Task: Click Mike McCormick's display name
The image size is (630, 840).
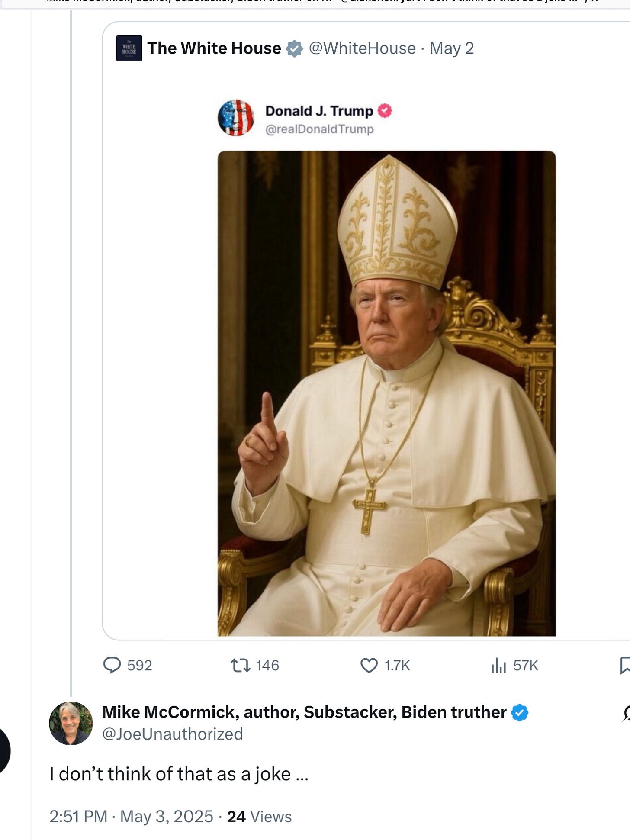Action: tap(304, 712)
